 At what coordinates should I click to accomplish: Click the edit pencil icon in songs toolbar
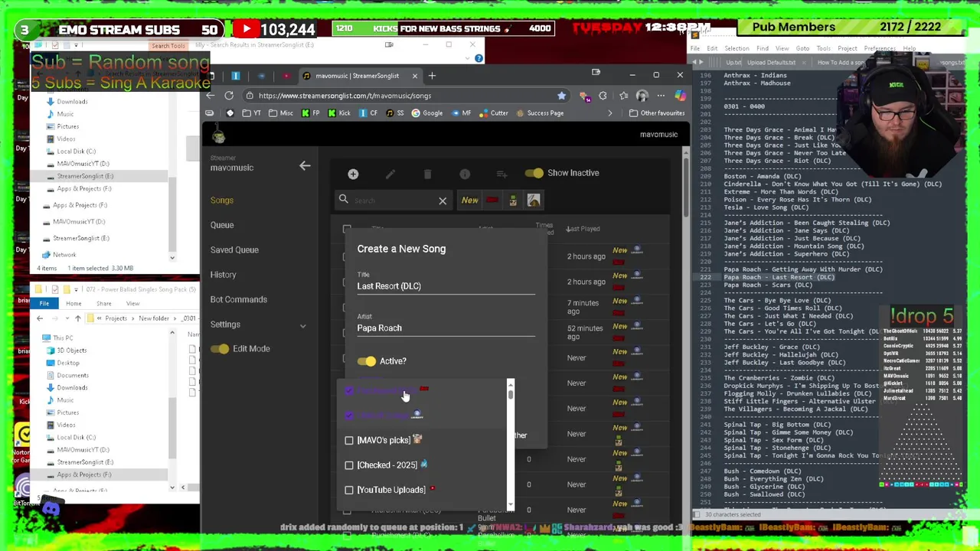pyautogui.click(x=390, y=174)
